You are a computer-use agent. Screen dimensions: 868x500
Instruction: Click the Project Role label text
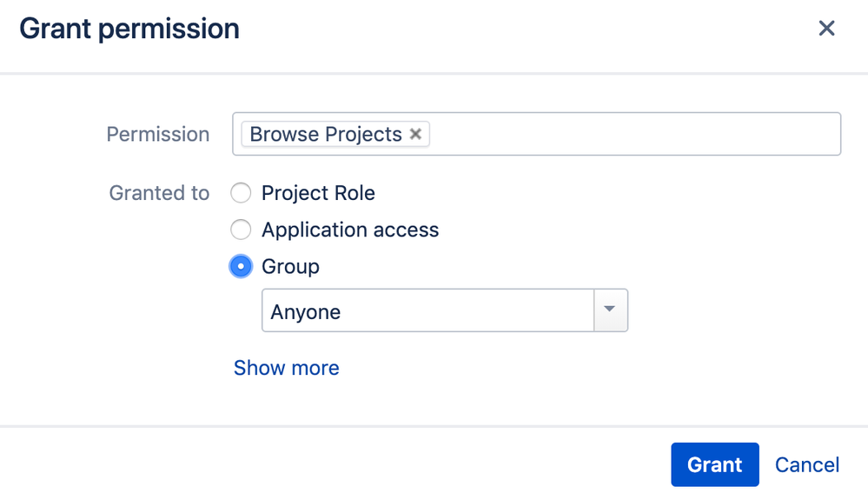[x=318, y=193]
